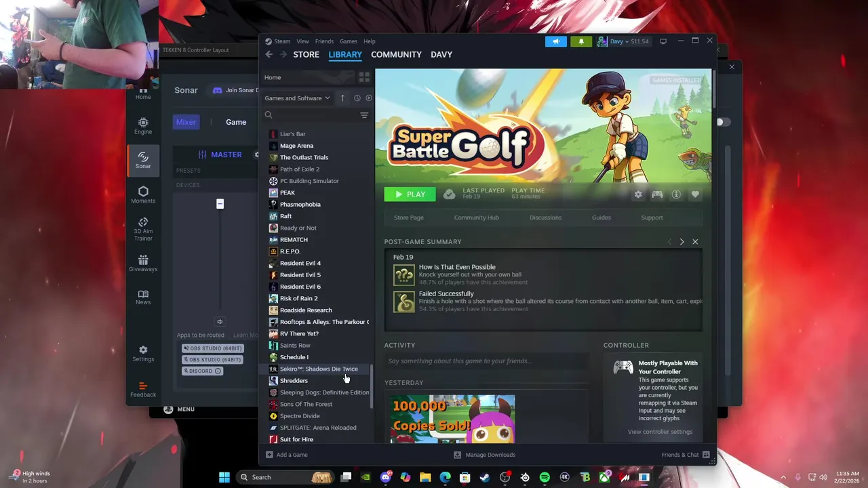
Task: Open the Community Hub link
Action: point(477,218)
